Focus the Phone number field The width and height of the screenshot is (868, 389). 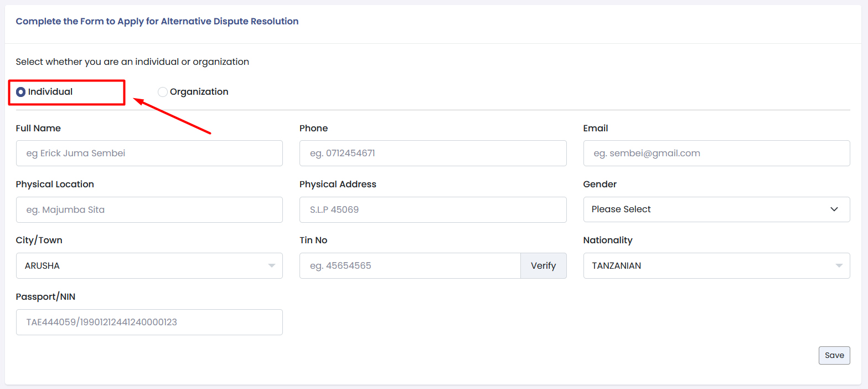tap(432, 153)
